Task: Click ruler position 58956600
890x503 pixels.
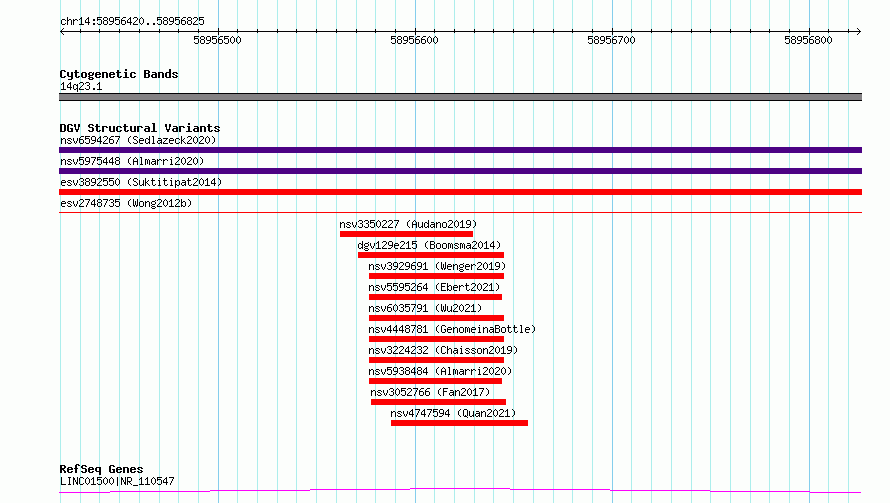Action: [x=414, y=40]
